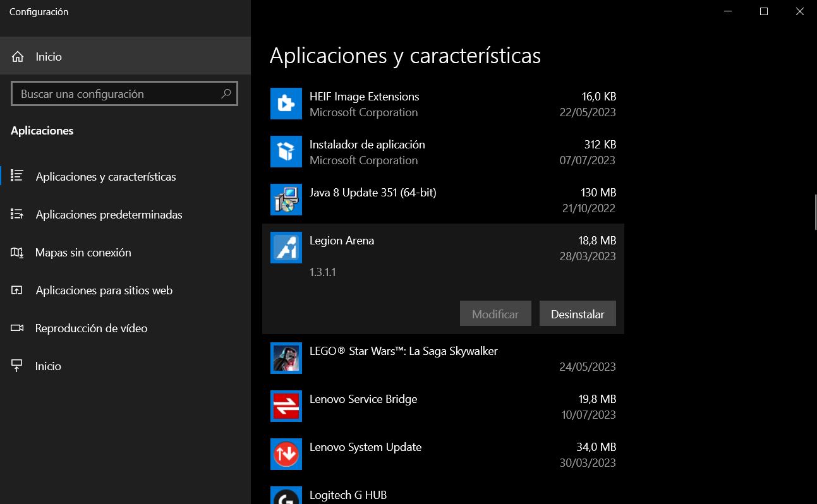Click the Lenovo System Update icon

[286, 454]
